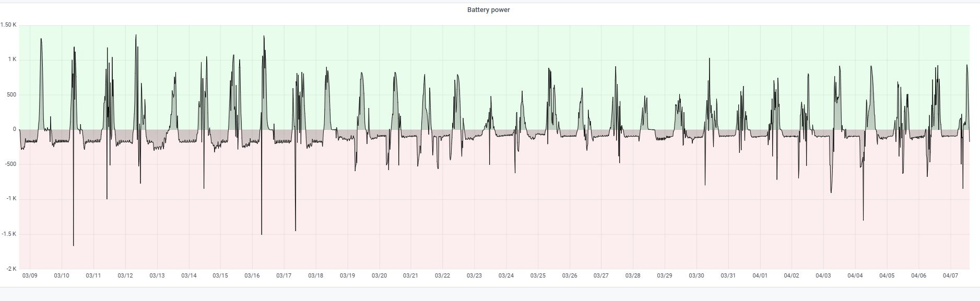
Task: Open the Battery power panel title
Action: coord(488,10)
